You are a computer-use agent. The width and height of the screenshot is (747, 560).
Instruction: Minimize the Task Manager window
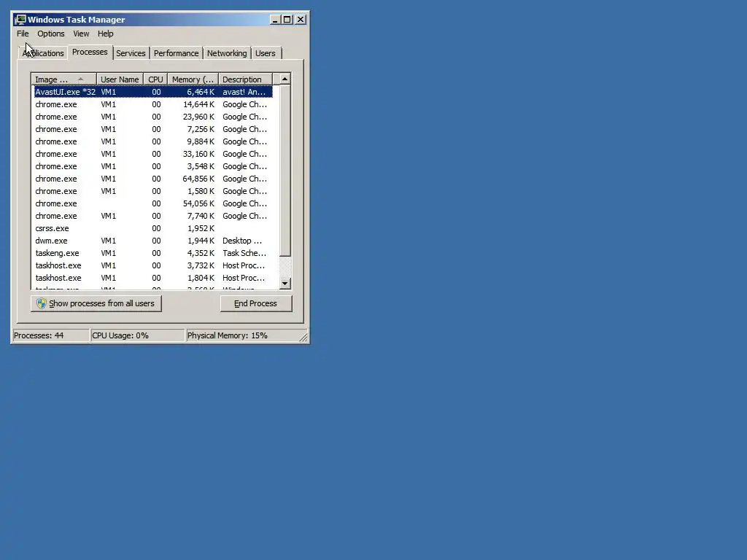coord(275,20)
